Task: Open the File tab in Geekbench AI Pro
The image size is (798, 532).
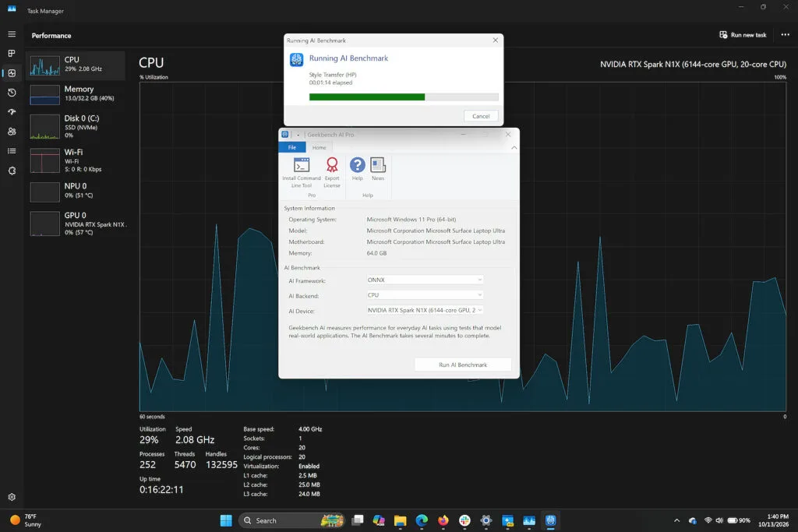Action: click(292, 147)
